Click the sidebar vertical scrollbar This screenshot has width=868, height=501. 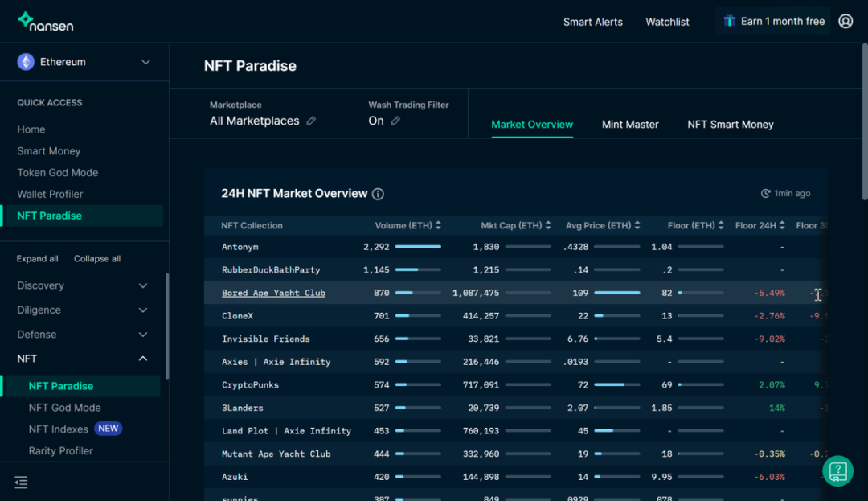tap(167, 326)
